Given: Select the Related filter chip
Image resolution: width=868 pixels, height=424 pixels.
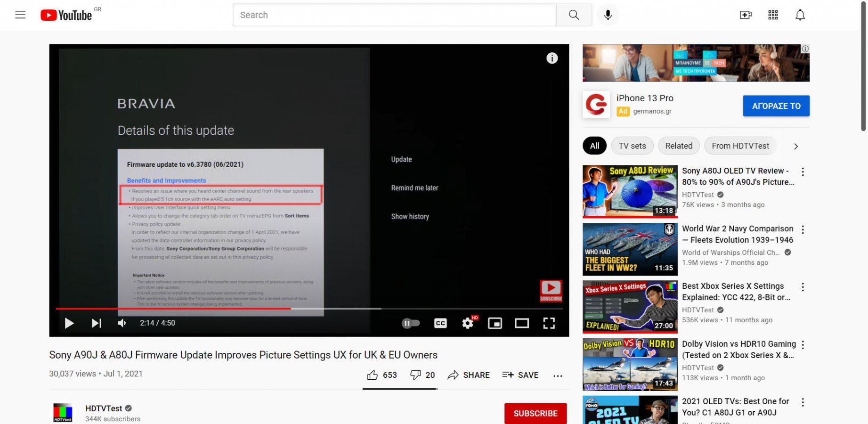Looking at the screenshot, I should 679,146.
